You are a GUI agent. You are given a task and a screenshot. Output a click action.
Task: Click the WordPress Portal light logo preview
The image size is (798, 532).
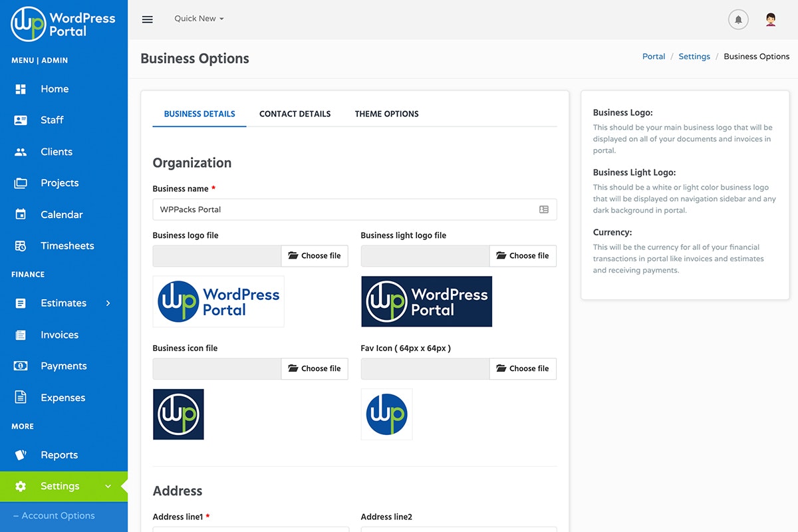426,301
